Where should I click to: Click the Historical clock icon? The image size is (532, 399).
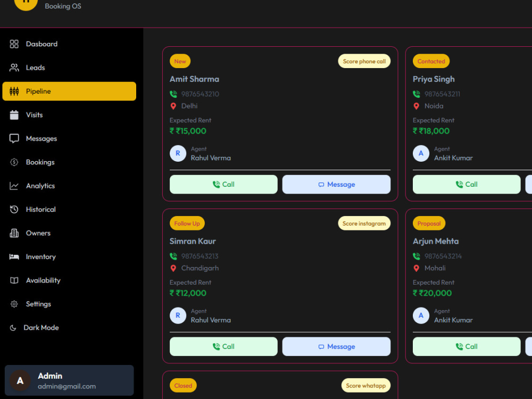point(14,209)
